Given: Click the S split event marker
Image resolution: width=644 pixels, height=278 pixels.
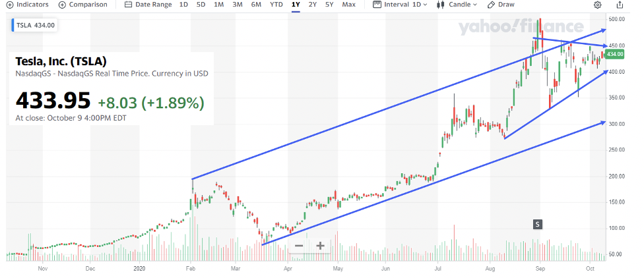Looking at the screenshot, I should tap(538, 224).
